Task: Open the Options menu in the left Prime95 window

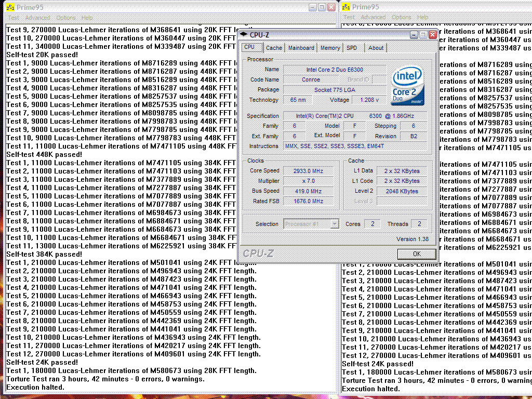Action: click(x=66, y=18)
